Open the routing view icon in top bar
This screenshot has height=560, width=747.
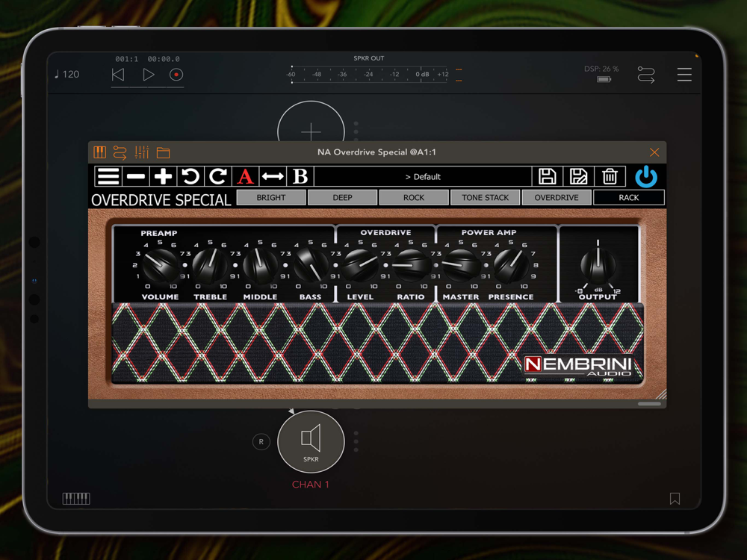[x=646, y=75]
